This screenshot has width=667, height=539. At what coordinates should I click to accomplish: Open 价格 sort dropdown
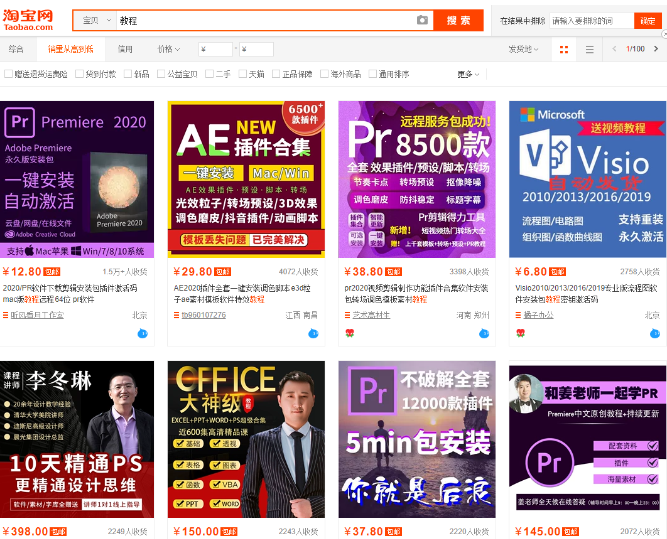click(168, 49)
